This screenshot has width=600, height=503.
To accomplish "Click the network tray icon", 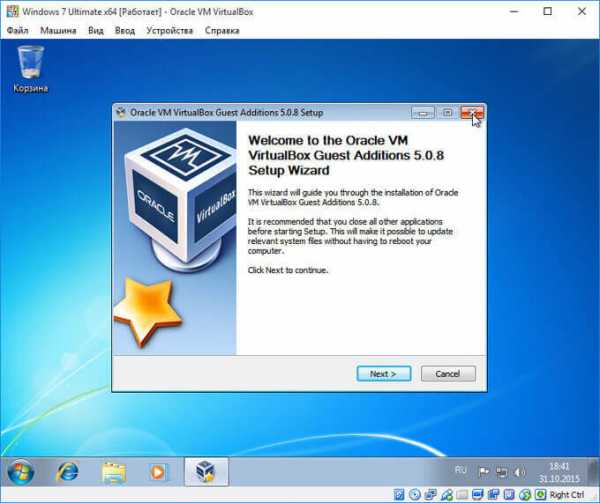I will click(x=504, y=470).
